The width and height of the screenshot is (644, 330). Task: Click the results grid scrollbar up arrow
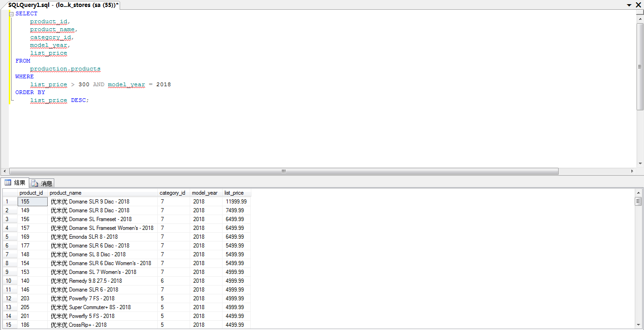(x=638, y=192)
